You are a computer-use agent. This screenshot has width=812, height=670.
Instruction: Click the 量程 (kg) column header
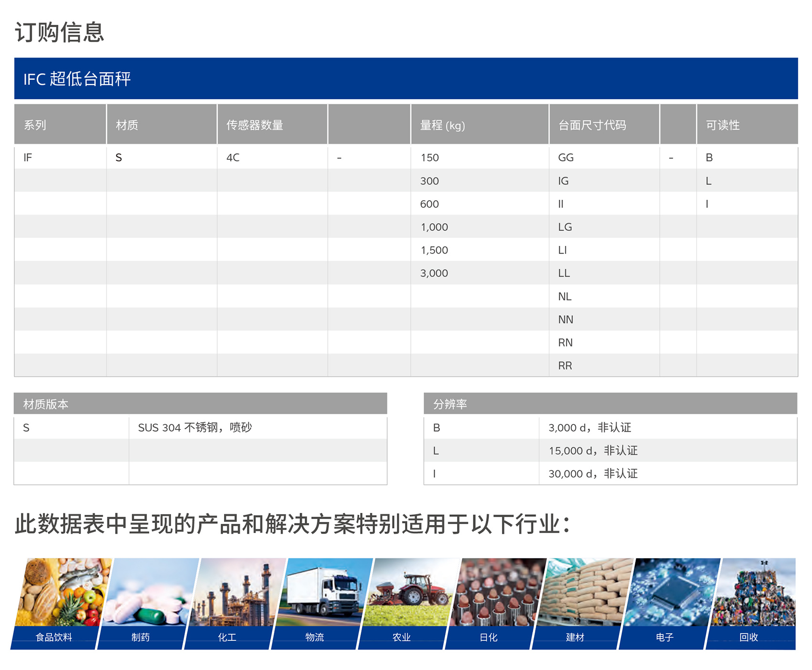[x=442, y=125]
